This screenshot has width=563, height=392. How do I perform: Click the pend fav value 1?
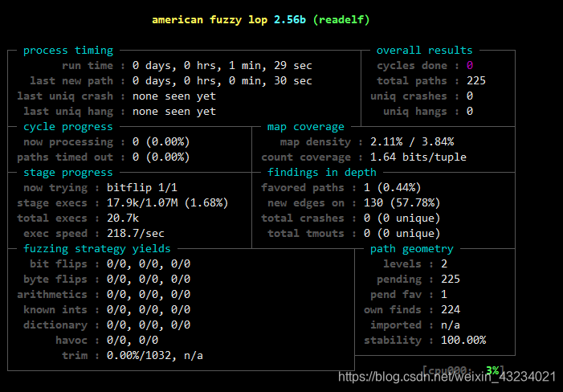[x=444, y=294]
